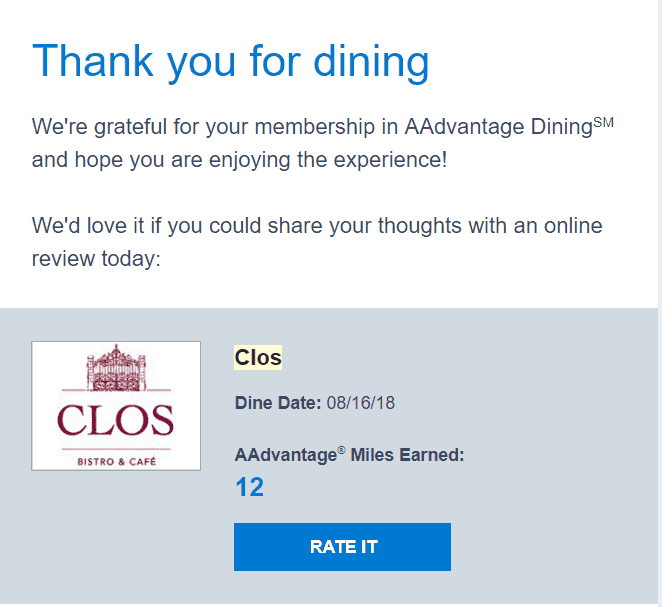662x607 pixels.
Task: Click the 12 miles earned number
Action: pos(250,487)
